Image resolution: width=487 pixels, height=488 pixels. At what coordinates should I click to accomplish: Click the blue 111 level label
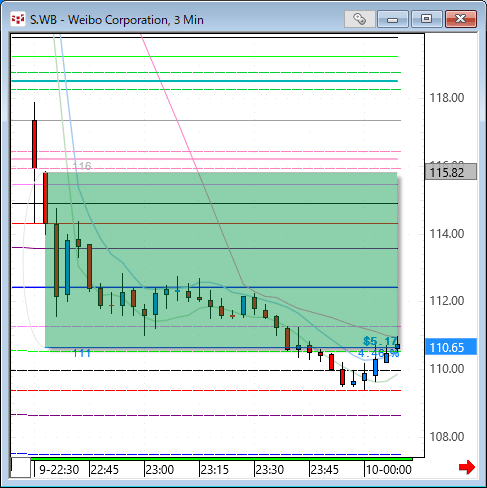coord(82,353)
